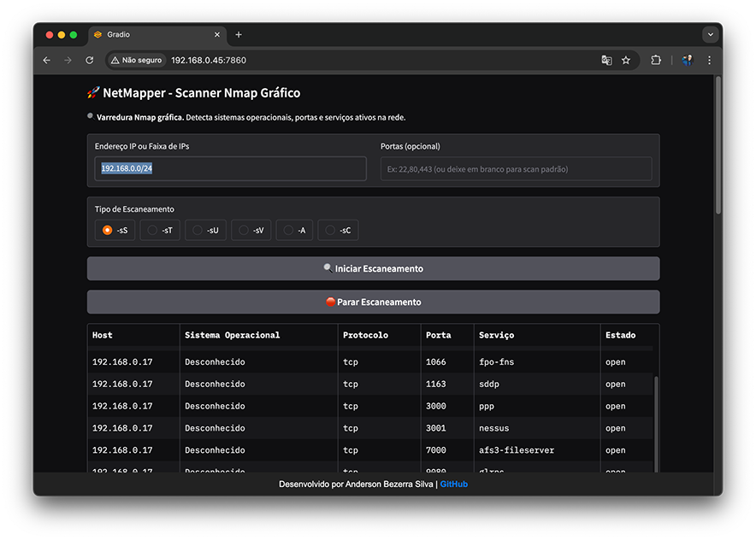The width and height of the screenshot is (756, 540).
Task: Select the nessus service cell
Action: (x=537, y=428)
